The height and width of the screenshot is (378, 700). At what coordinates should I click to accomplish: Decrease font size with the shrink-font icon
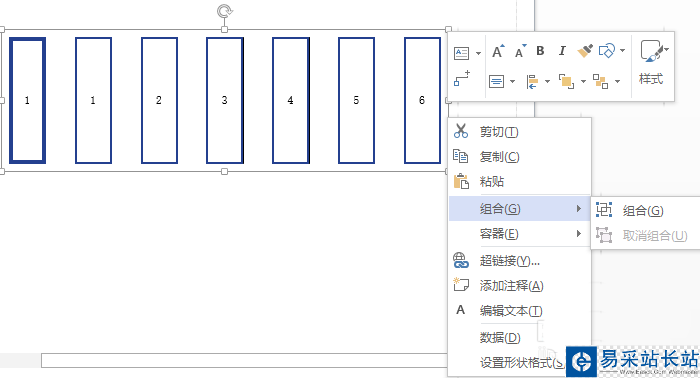point(520,51)
